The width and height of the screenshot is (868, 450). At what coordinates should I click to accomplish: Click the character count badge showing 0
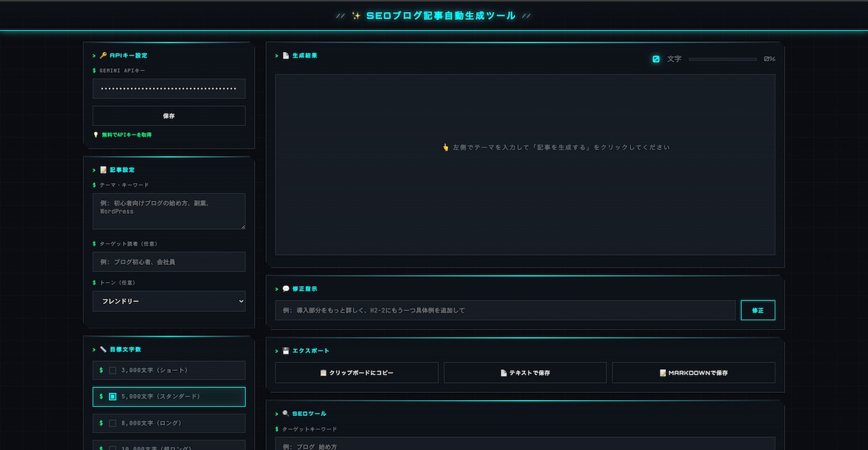pos(656,59)
